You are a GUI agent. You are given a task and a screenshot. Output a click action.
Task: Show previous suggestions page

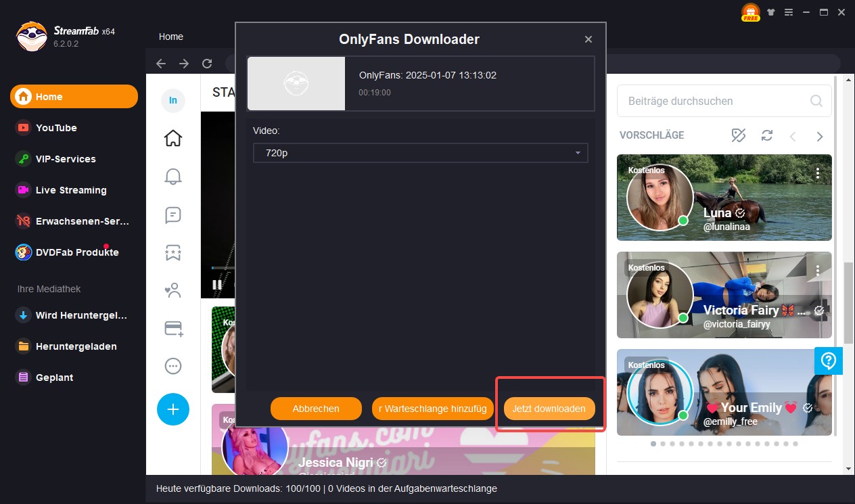click(x=793, y=136)
